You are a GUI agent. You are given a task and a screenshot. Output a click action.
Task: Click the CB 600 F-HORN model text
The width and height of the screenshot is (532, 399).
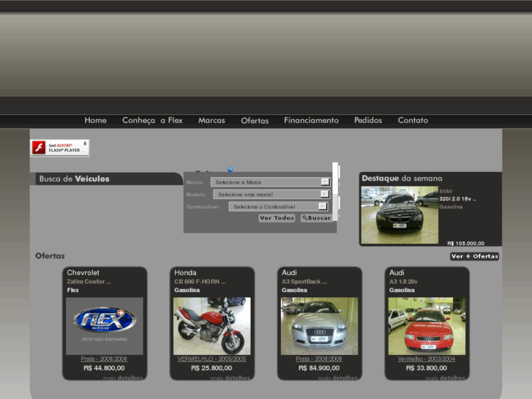200,282
